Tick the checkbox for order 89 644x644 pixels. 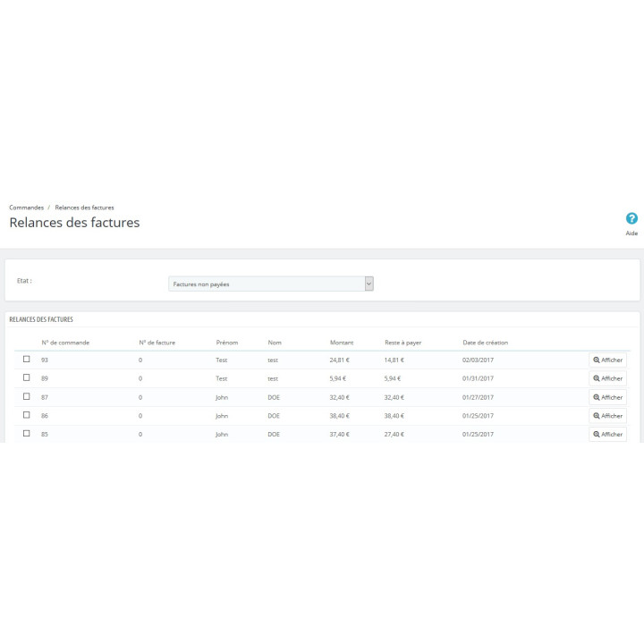pyautogui.click(x=27, y=377)
